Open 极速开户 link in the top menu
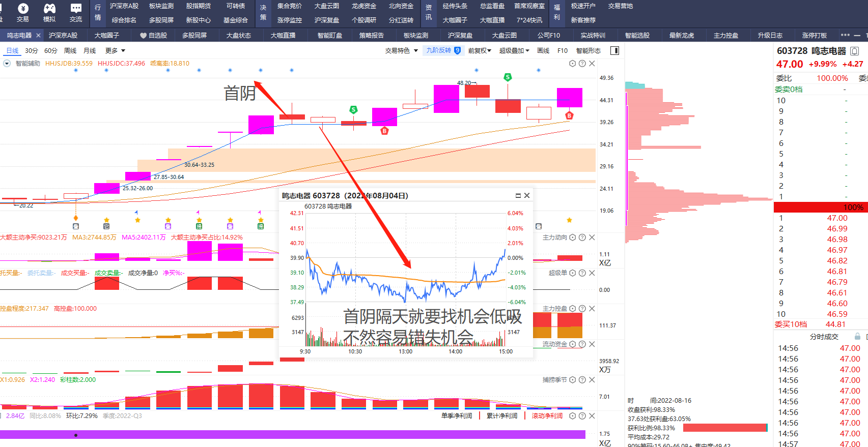 [583, 6]
